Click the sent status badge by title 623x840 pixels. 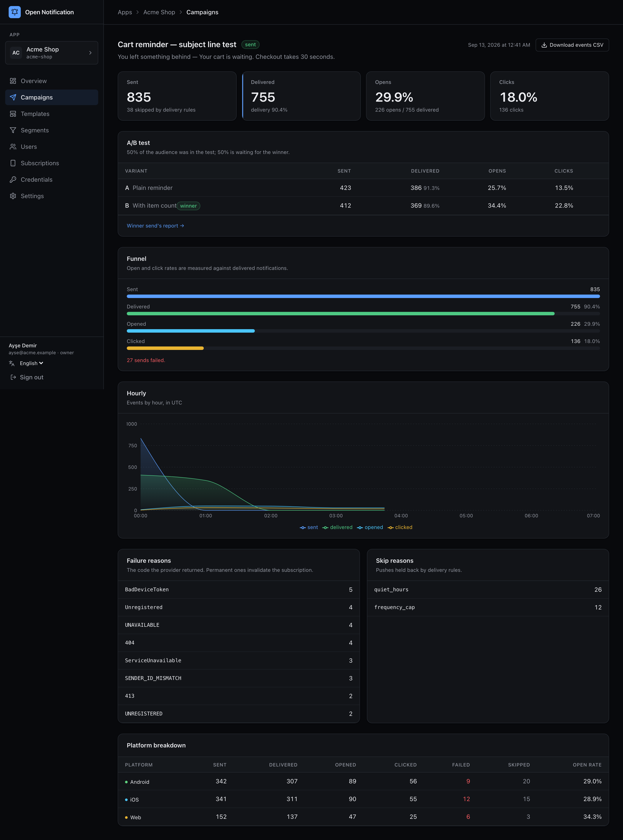pyautogui.click(x=250, y=45)
